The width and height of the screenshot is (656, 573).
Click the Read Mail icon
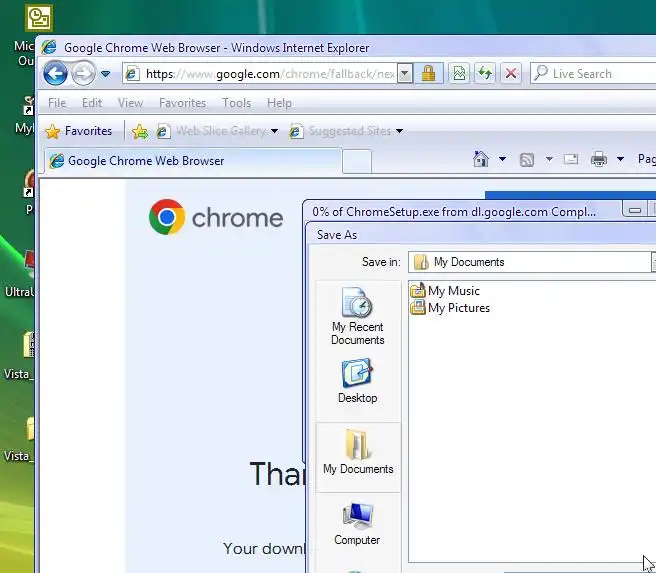pyautogui.click(x=571, y=159)
